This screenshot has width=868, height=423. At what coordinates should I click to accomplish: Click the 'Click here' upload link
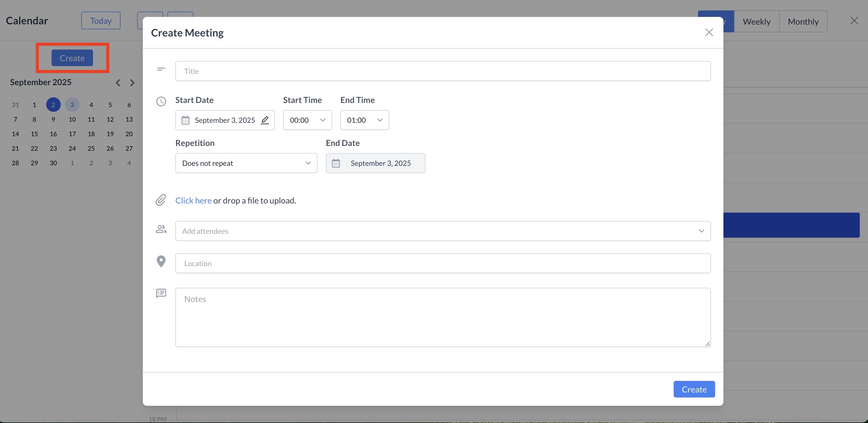pyautogui.click(x=193, y=200)
